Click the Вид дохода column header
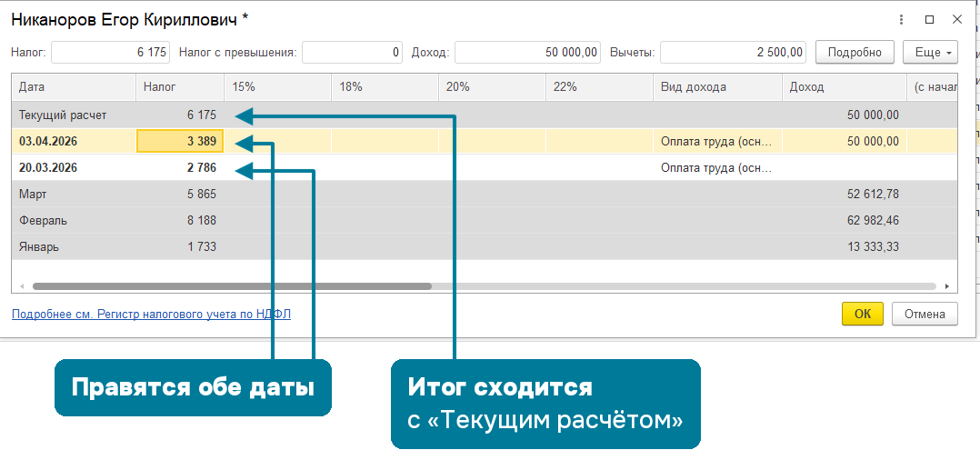The image size is (980, 460). point(717,87)
